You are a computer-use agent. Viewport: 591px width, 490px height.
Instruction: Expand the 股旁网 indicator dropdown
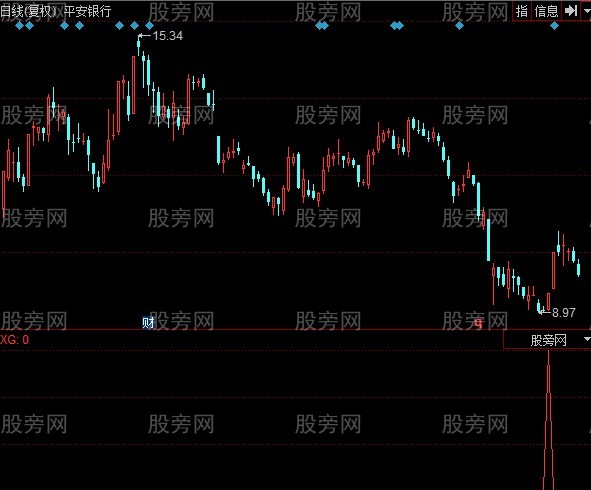pos(586,340)
